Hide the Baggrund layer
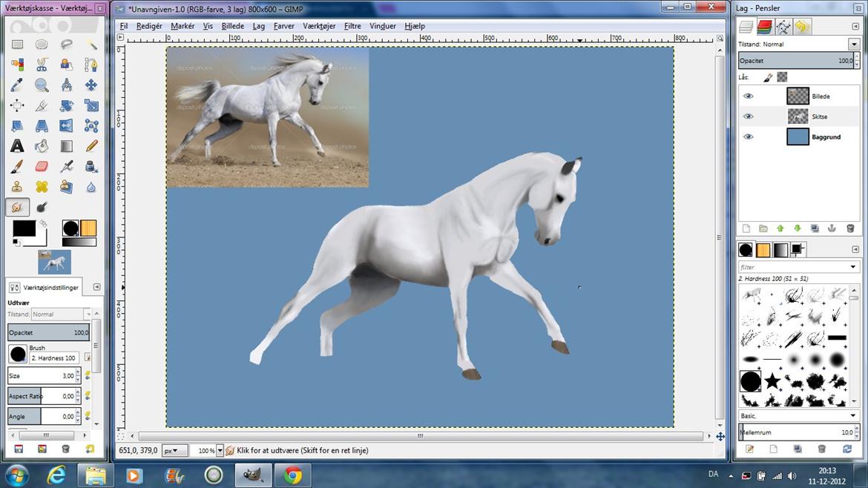The height and width of the screenshot is (488, 868). coord(748,137)
